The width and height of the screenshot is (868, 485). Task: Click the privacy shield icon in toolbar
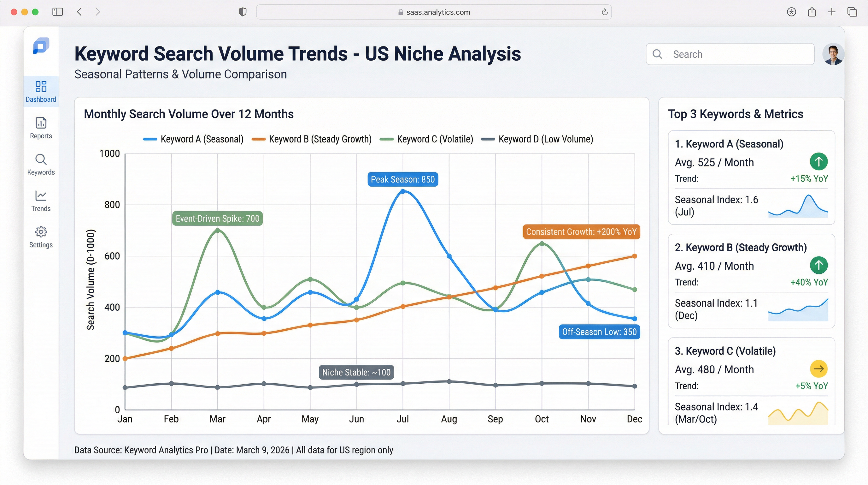pyautogui.click(x=242, y=12)
